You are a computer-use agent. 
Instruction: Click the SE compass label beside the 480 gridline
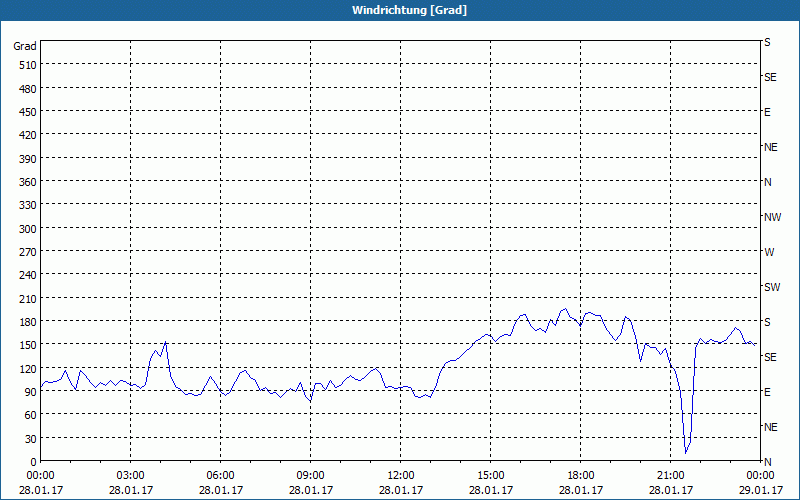click(770, 78)
